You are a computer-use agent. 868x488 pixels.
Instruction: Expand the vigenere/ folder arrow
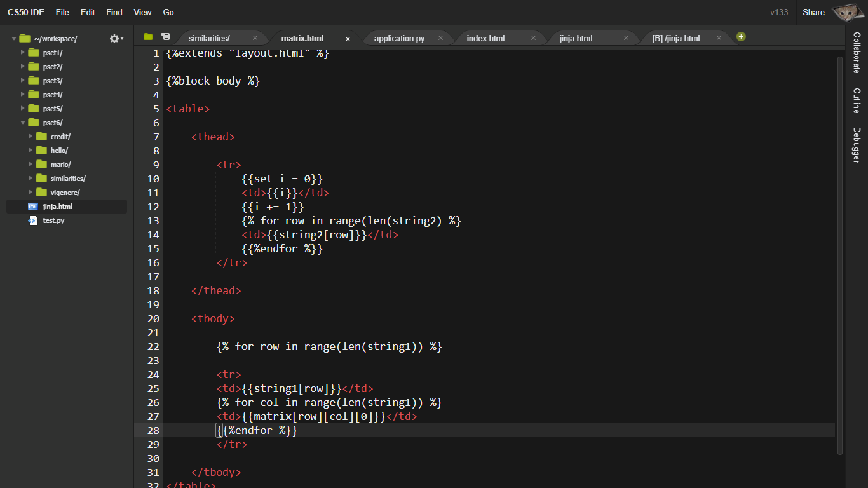[x=31, y=193]
